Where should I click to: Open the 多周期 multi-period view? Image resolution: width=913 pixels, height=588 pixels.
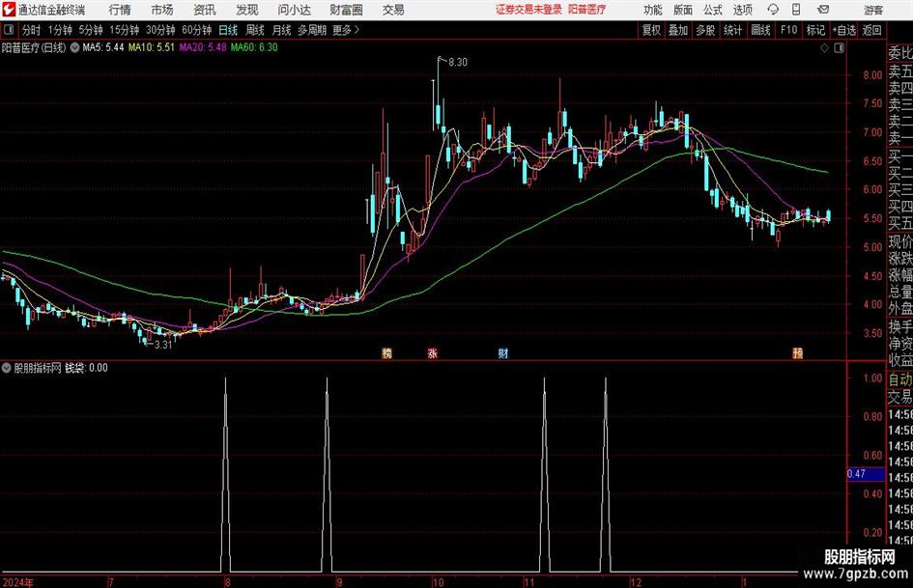coord(312,30)
